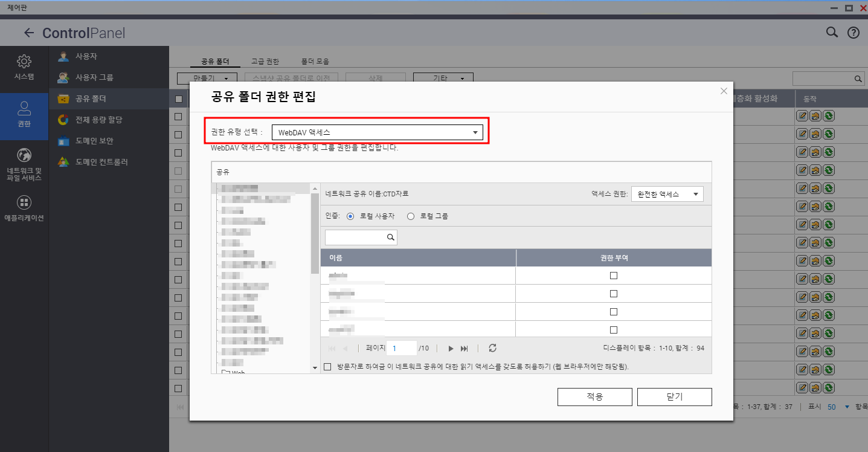Click the user search magnifier in dialog
Image resolution: width=868 pixels, height=452 pixels.
coord(391,237)
